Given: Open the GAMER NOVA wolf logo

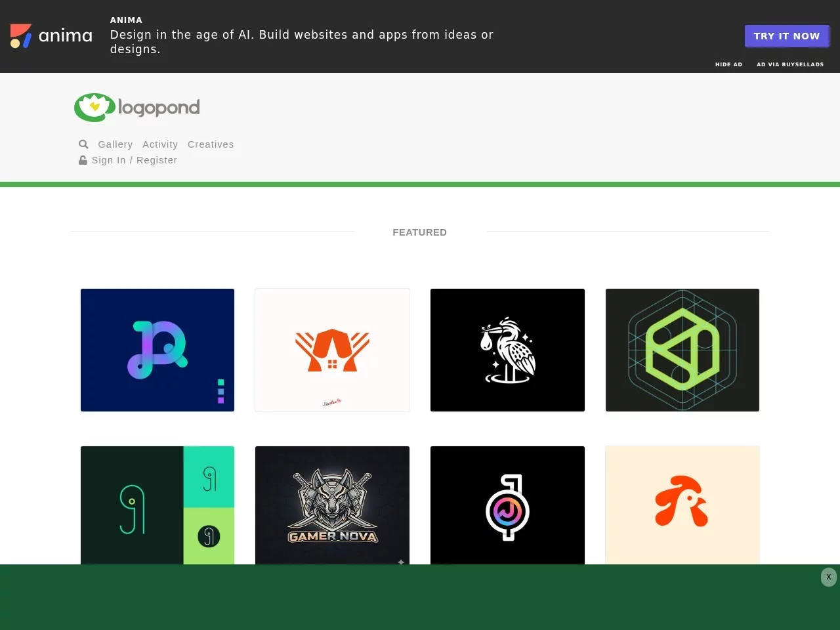Looking at the screenshot, I should click(332, 505).
